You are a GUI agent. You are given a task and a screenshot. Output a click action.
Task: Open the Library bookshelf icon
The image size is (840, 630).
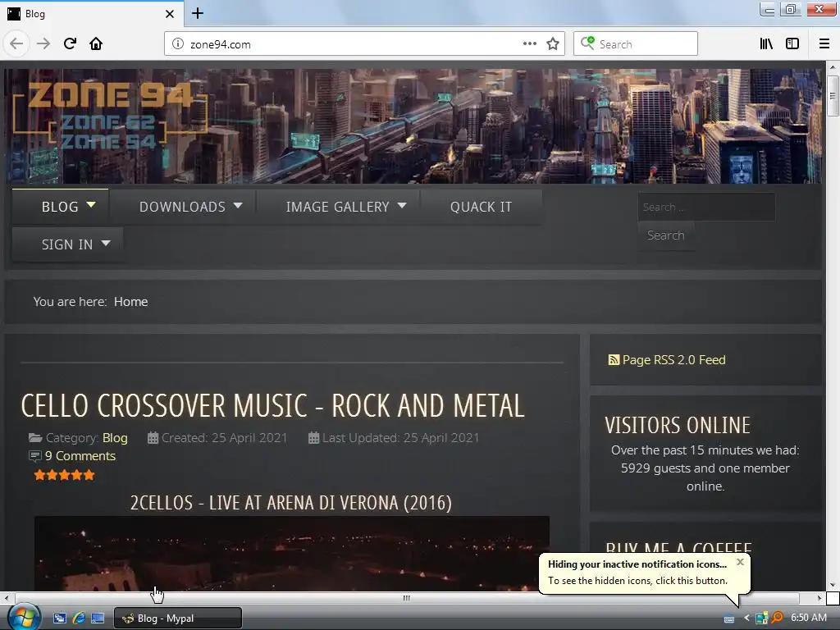[x=766, y=44]
